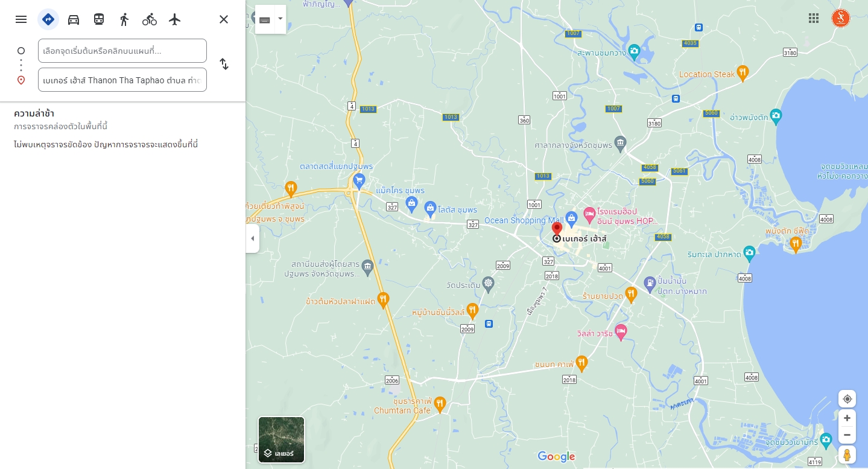Zoom in on the map
868x469 pixels.
[847, 418]
